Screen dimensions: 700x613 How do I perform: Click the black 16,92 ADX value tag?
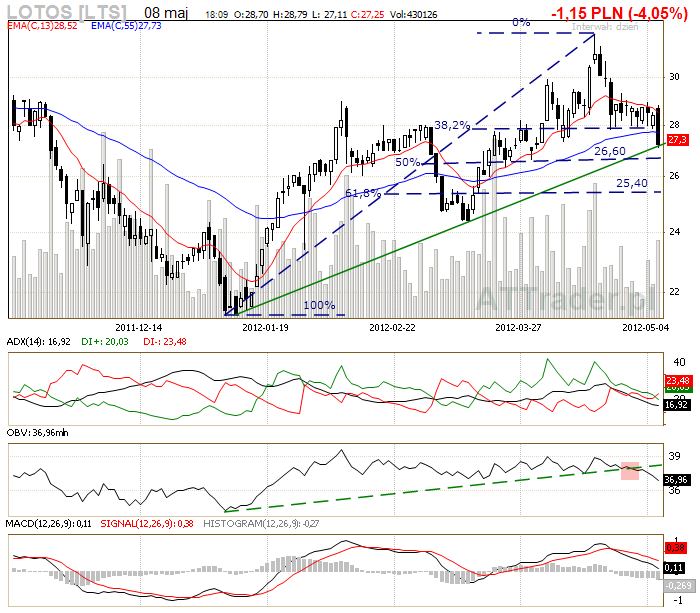pyautogui.click(x=677, y=405)
